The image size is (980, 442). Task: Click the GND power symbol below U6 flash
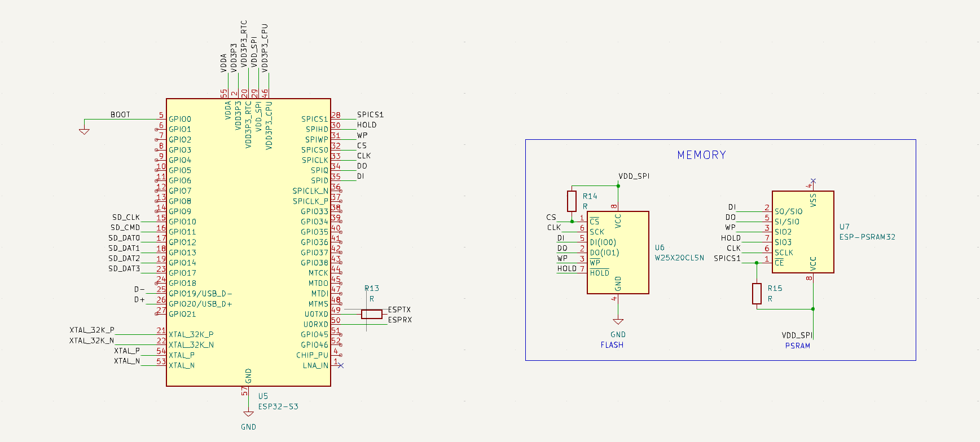point(618,322)
